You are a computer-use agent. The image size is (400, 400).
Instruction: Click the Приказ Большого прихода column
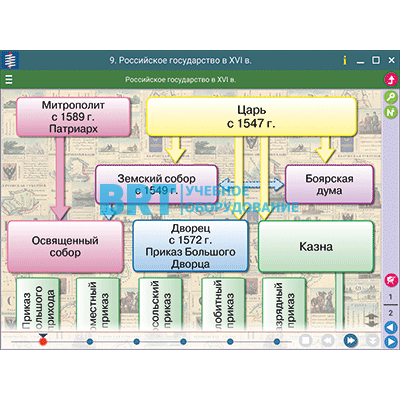coord(37,305)
